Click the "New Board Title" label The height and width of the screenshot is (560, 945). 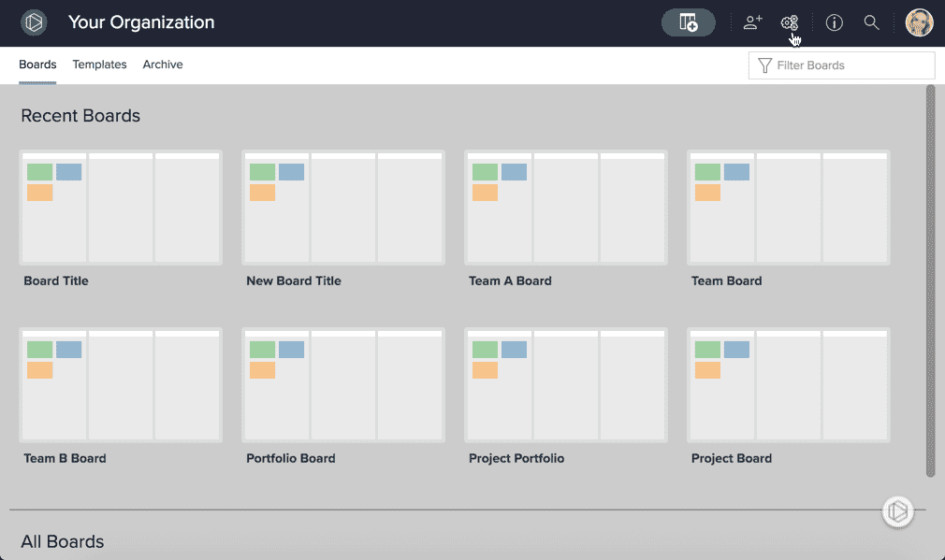294,280
